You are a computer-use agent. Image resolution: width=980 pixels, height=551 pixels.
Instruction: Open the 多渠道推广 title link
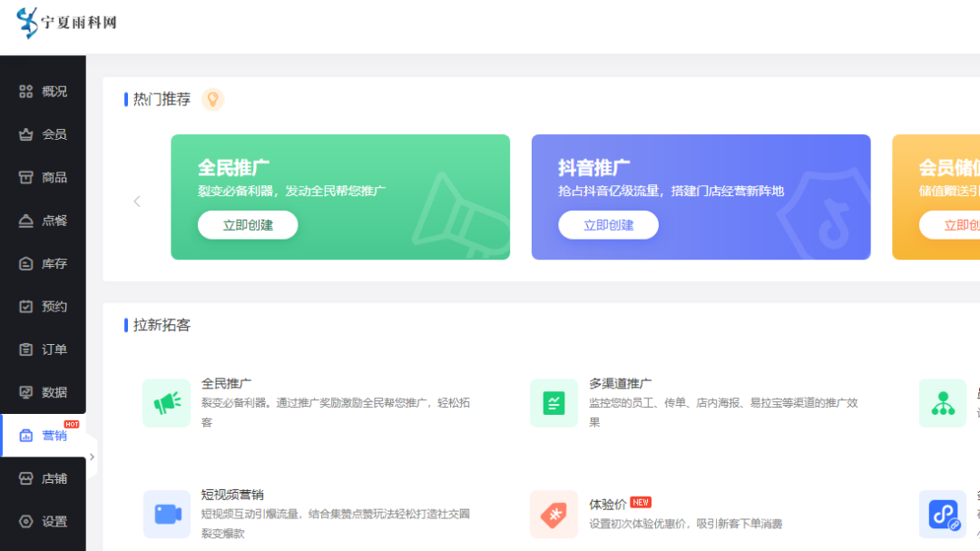click(620, 383)
